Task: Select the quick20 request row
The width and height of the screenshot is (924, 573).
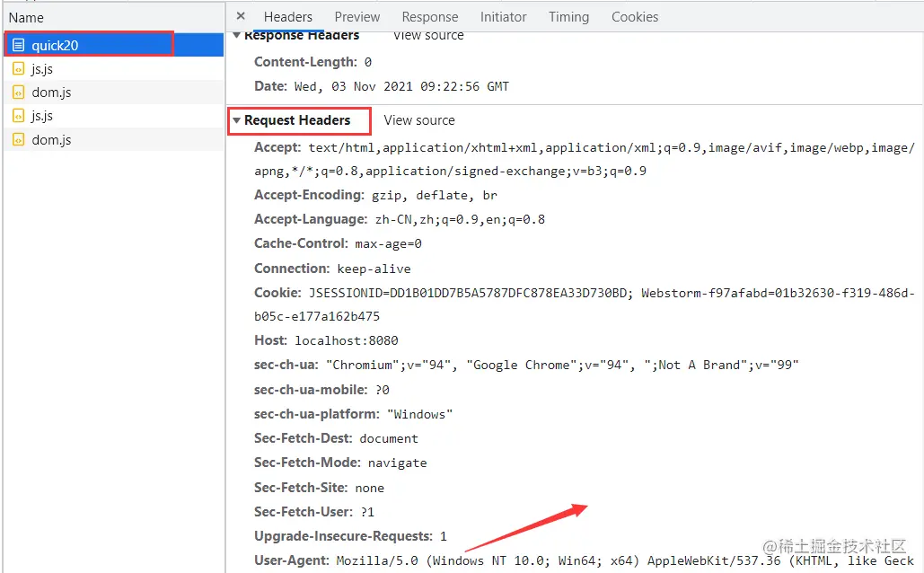Action: (114, 45)
